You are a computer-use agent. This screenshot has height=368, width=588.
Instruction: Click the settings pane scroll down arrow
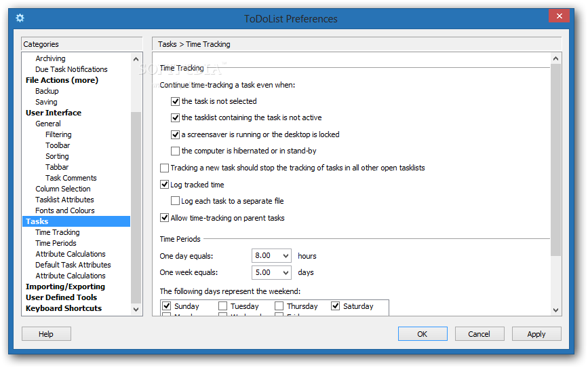tap(555, 310)
